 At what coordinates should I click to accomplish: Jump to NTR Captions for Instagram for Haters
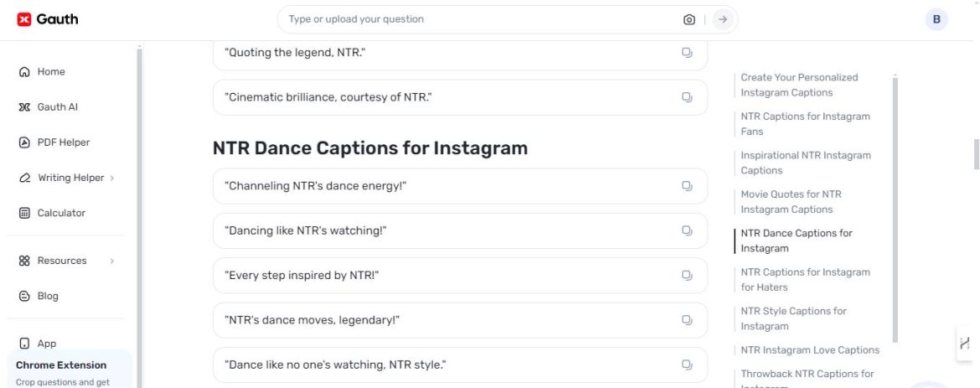point(805,280)
